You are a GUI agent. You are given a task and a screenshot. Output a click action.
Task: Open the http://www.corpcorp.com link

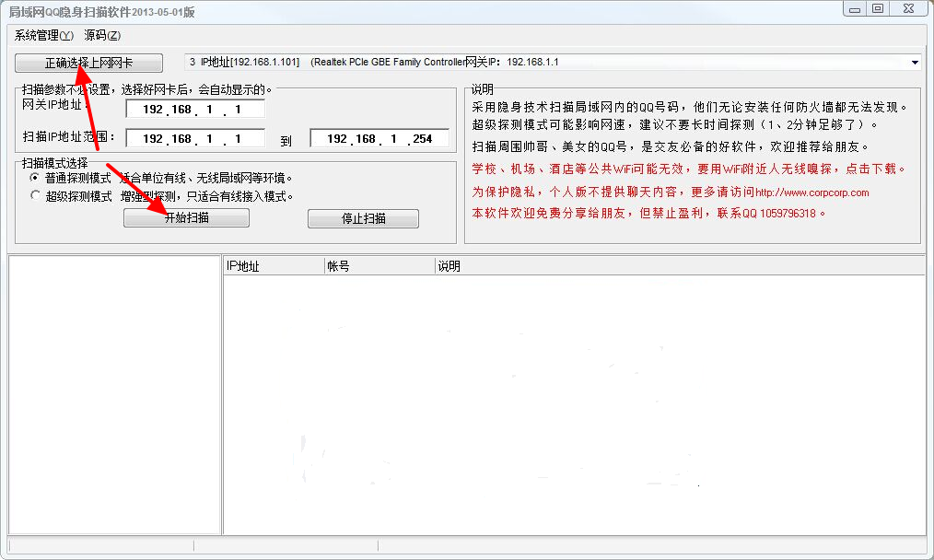[811, 192]
